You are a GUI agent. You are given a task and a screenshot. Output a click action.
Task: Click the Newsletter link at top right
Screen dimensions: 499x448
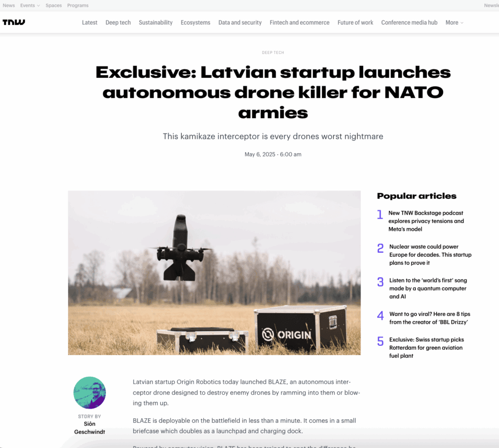pos(491,5)
